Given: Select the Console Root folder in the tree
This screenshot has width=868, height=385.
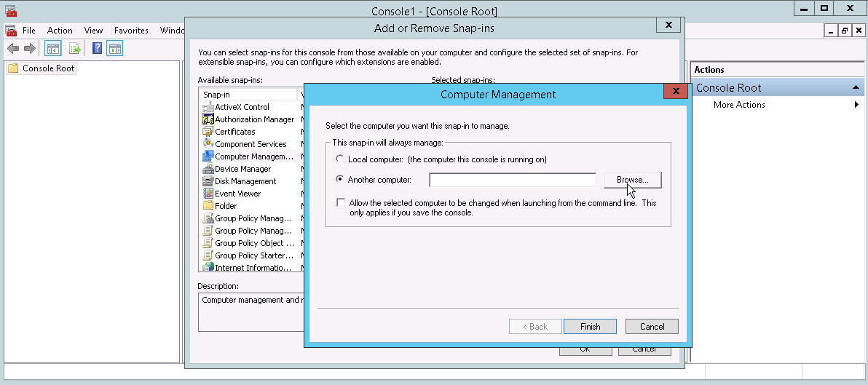Looking at the screenshot, I should point(48,68).
